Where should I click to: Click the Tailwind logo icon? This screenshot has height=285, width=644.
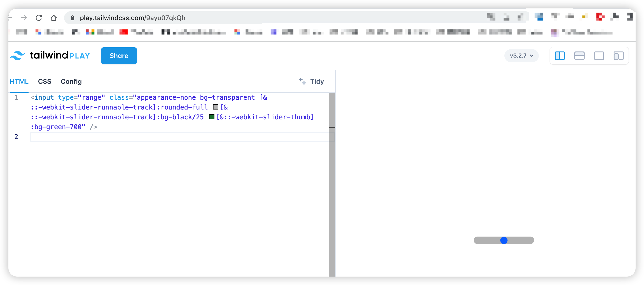coord(18,55)
